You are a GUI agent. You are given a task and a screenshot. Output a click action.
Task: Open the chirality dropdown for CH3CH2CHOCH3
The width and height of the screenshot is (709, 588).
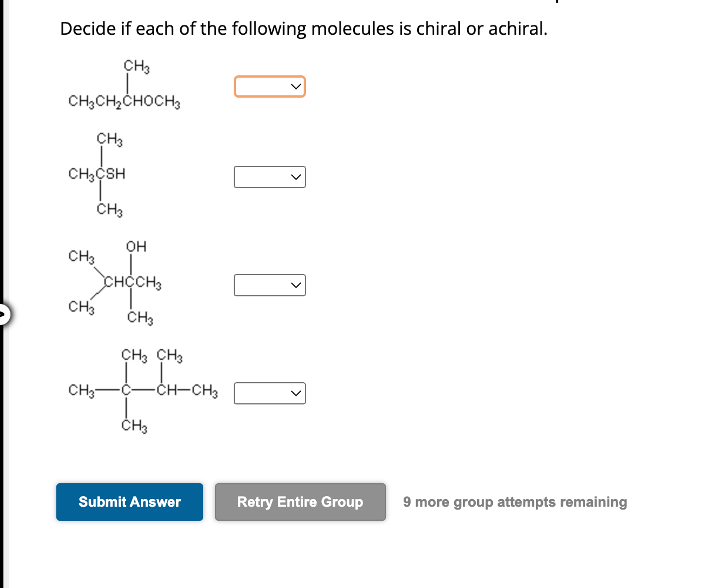point(269,87)
